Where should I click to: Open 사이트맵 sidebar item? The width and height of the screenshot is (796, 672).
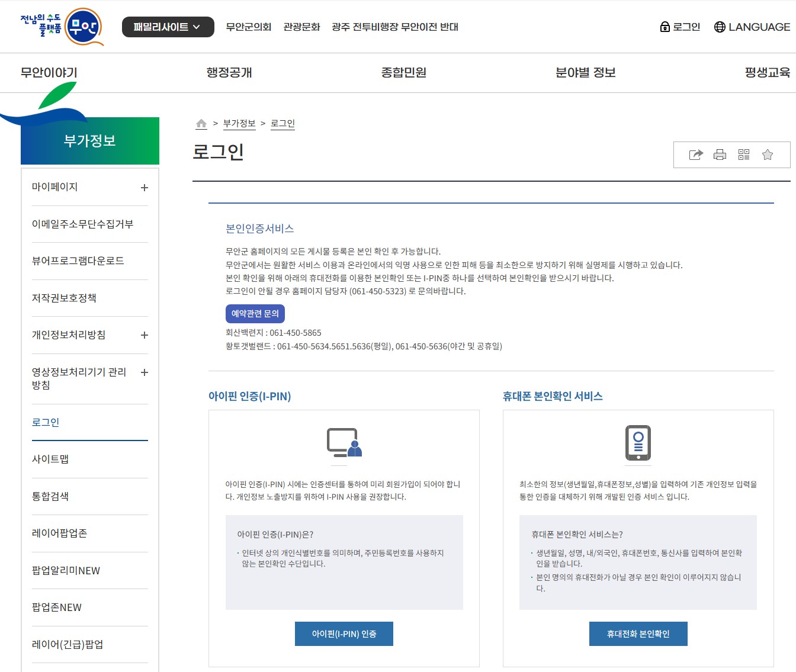pyautogui.click(x=50, y=459)
